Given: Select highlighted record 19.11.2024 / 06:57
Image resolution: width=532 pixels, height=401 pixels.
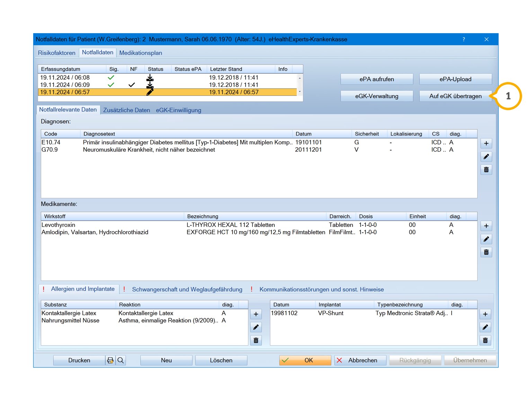Looking at the screenshot, I should tap(167, 92).
